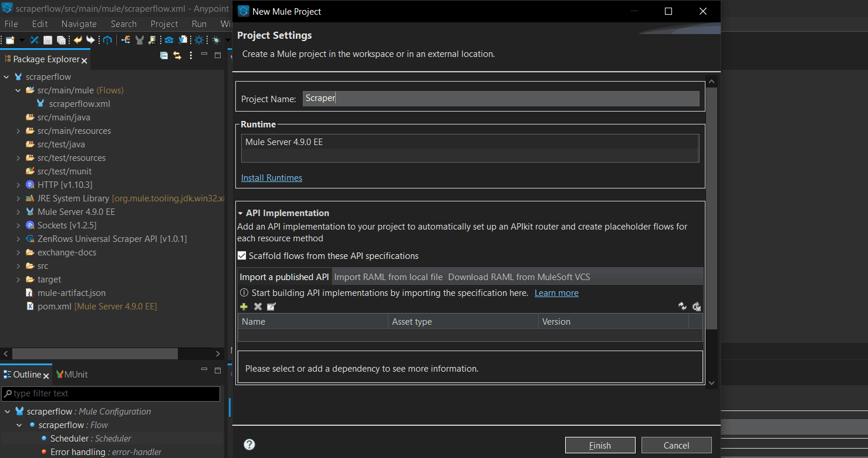Click the rightmost update-dependencies icon above the table
868x458 pixels.
click(x=697, y=307)
